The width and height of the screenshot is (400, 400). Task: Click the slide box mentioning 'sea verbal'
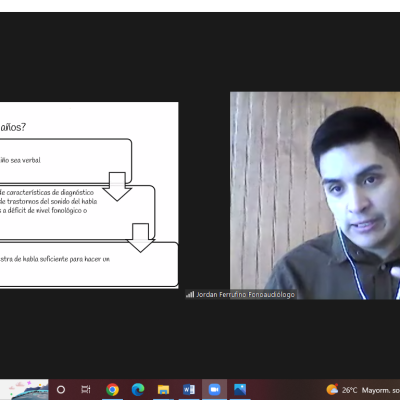[66, 161]
